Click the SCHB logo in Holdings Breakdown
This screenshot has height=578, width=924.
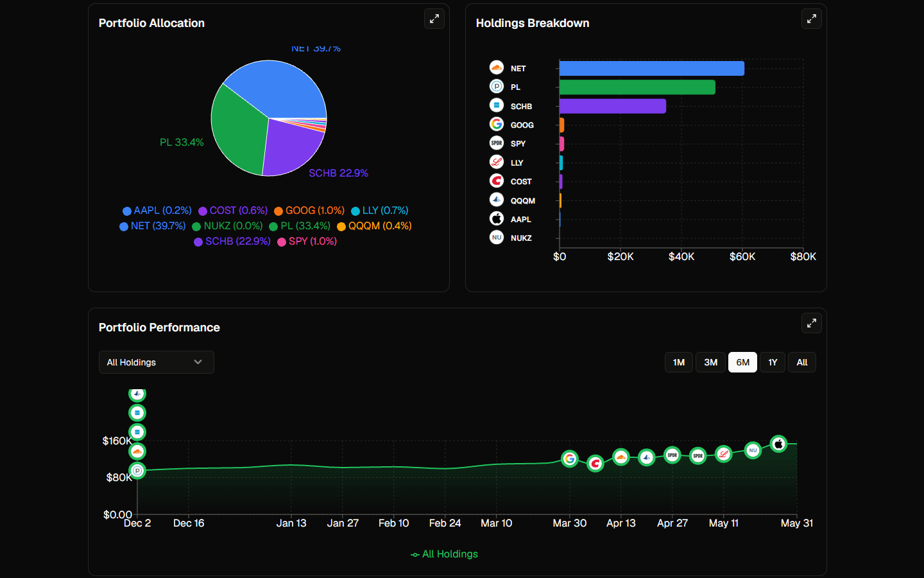[497, 105]
